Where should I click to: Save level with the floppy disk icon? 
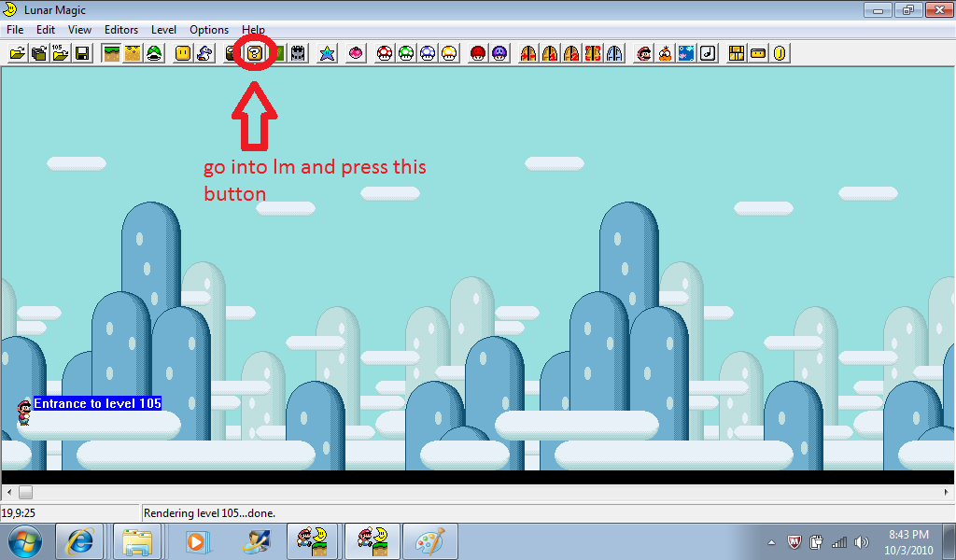tap(82, 53)
